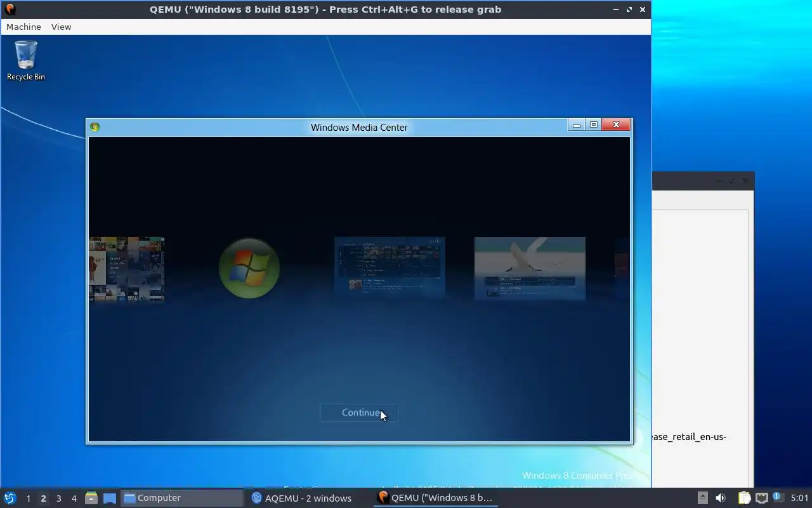Select the movie posters collage thumbnail
The width and height of the screenshot is (812, 508).
coord(127,268)
